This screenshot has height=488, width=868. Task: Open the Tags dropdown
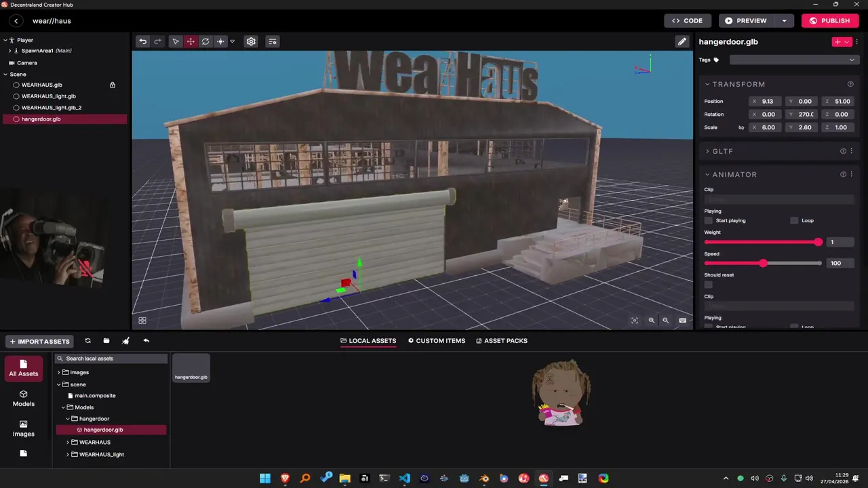794,60
